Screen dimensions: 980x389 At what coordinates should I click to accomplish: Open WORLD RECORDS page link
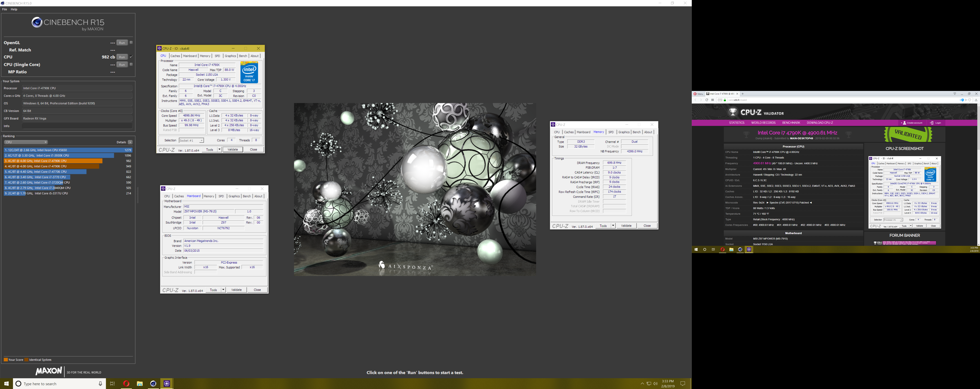[763, 123]
